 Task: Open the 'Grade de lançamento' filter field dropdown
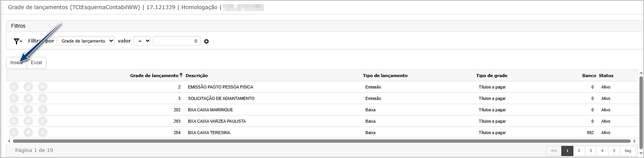(85, 41)
